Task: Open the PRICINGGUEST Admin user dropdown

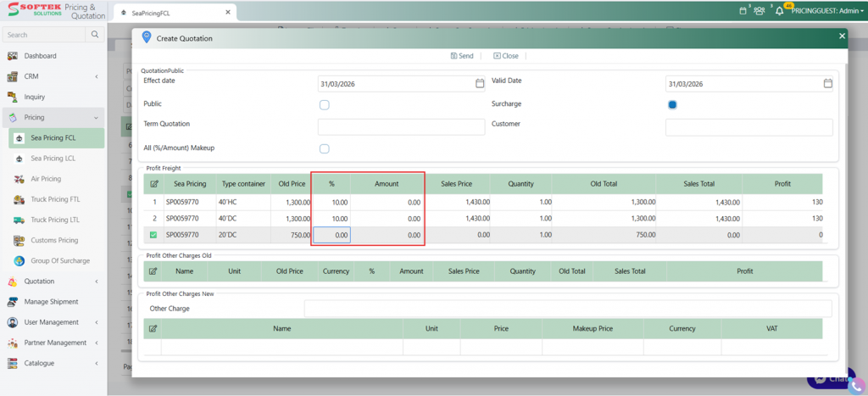Action: (825, 11)
